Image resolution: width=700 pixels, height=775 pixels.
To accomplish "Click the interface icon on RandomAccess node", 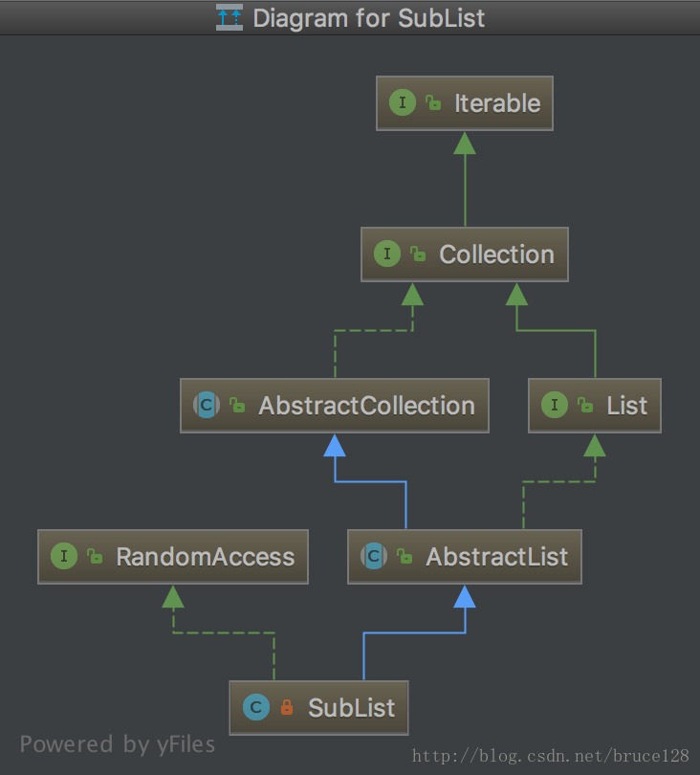I will point(64,556).
